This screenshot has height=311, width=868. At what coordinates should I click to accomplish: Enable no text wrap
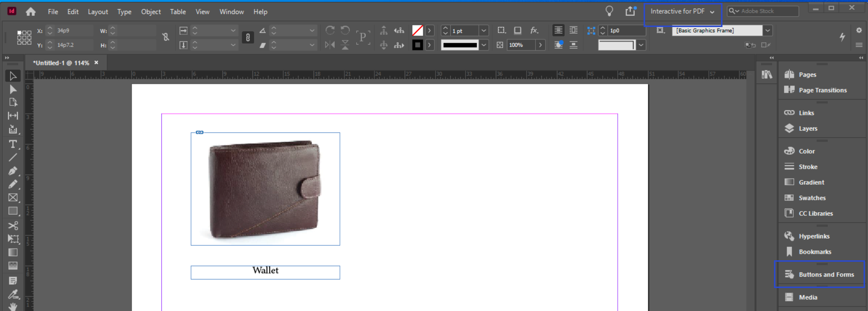coord(558,30)
